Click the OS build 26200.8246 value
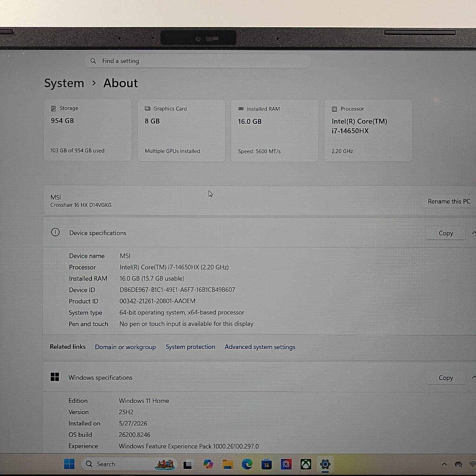Image resolution: width=476 pixels, height=476 pixels. [x=135, y=435]
